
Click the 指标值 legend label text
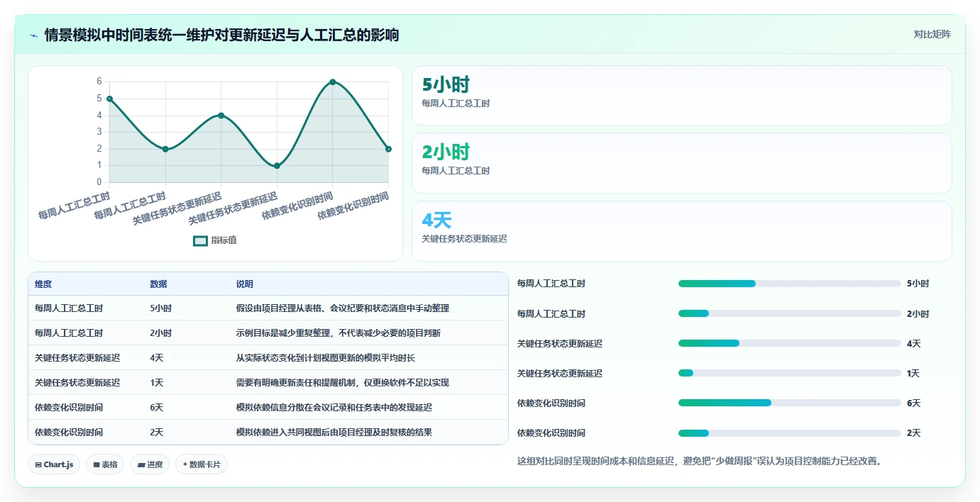coord(224,240)
